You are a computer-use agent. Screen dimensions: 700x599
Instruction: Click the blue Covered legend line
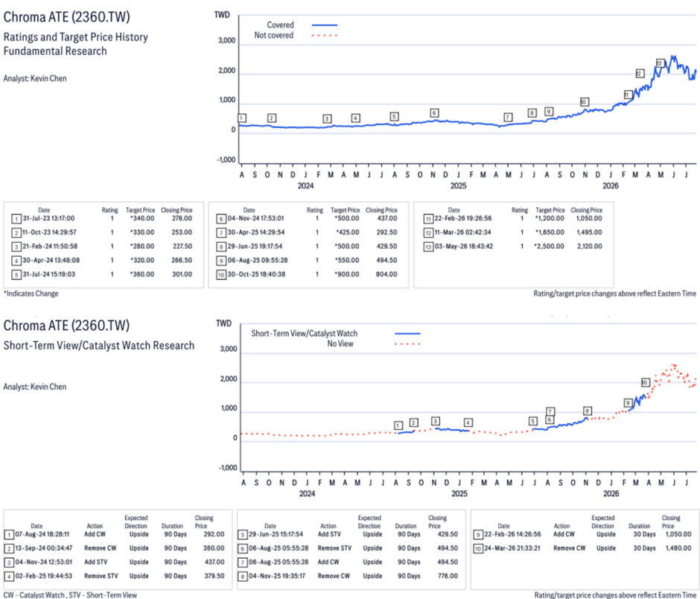pos(325,25)
